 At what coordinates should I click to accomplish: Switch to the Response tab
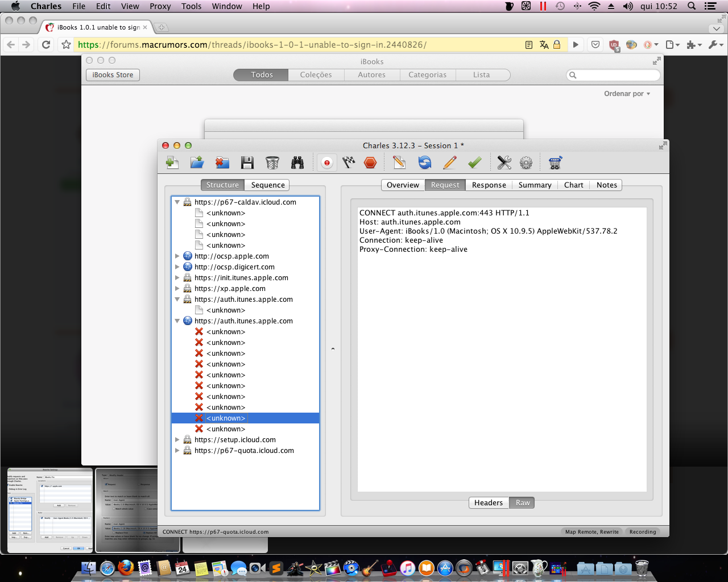click(x=489, y=185)
